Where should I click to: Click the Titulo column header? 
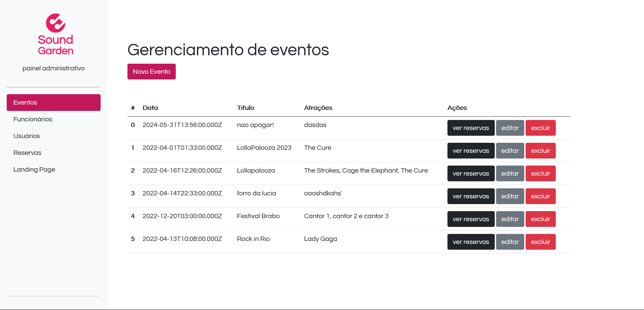246,108
